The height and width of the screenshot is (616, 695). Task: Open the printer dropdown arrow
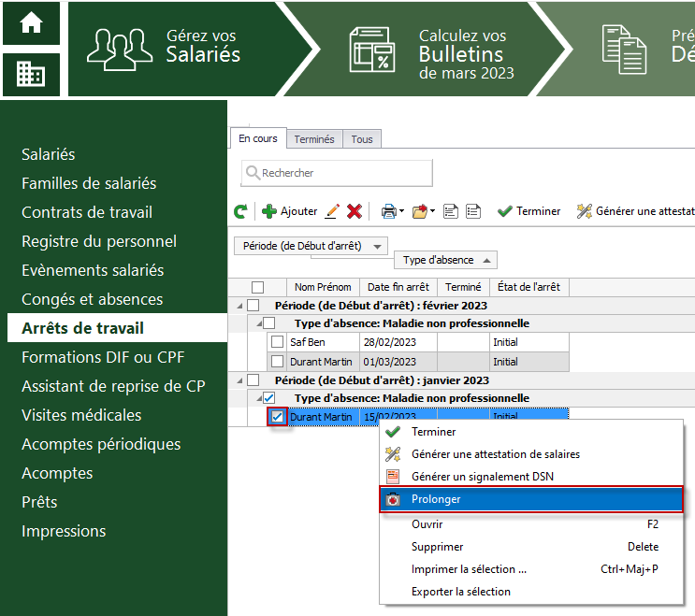401,211
